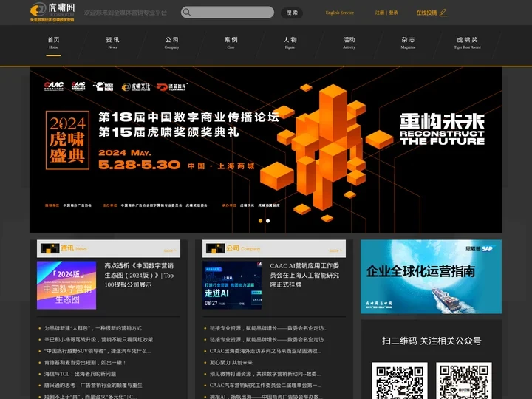Viewport: 532px width, 399px height.
Task: Open article 预见微博打通资源
Action: tap(265, 374)
